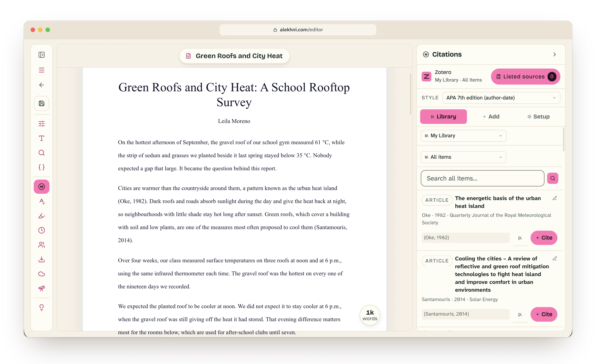
Task: Edit the Oke 1982 article entry
Action: pos(555,198)
